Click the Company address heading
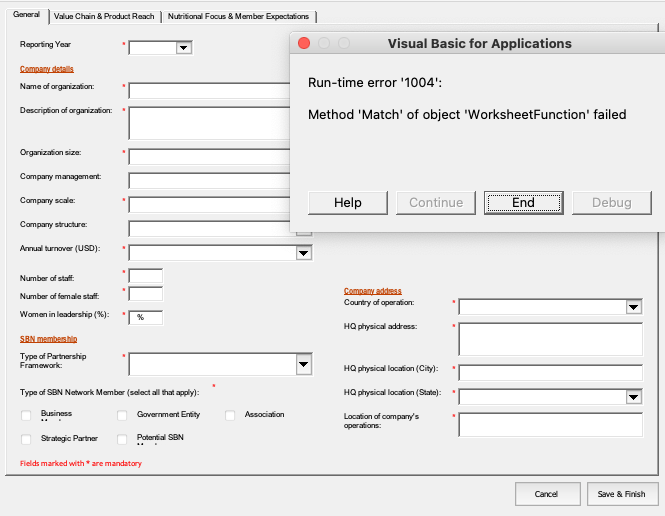 click(x=372, y=291)
